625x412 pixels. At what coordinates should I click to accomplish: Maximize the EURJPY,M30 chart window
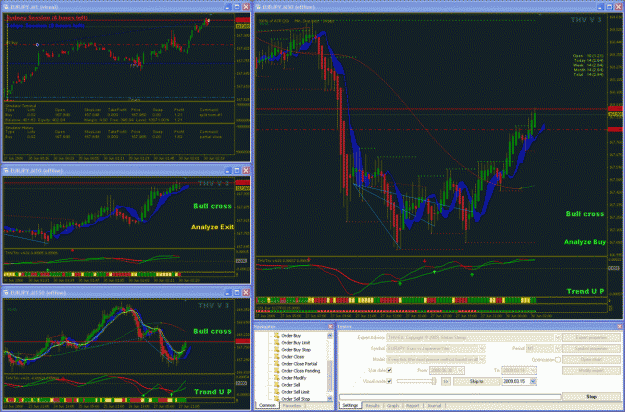click(609, 7)
